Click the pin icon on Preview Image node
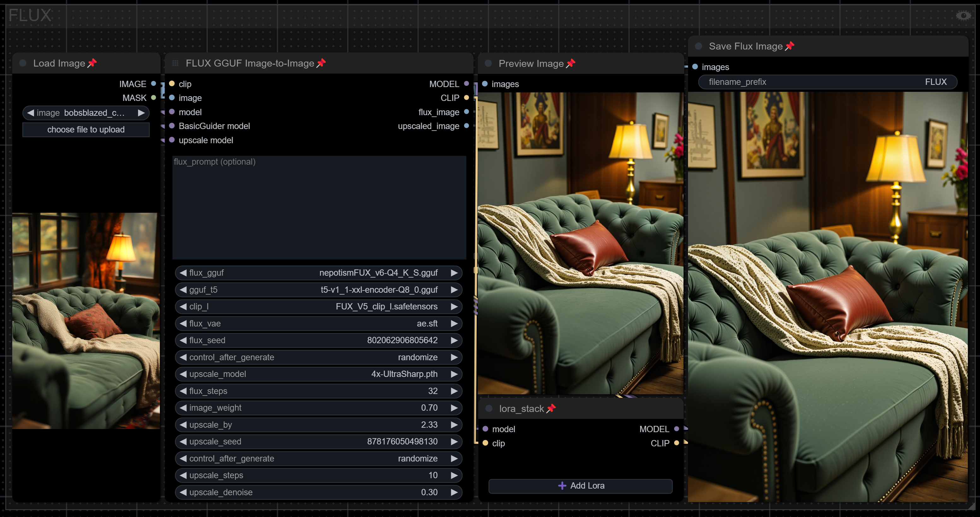Screen dimensions: 980x517 point(570,64)
